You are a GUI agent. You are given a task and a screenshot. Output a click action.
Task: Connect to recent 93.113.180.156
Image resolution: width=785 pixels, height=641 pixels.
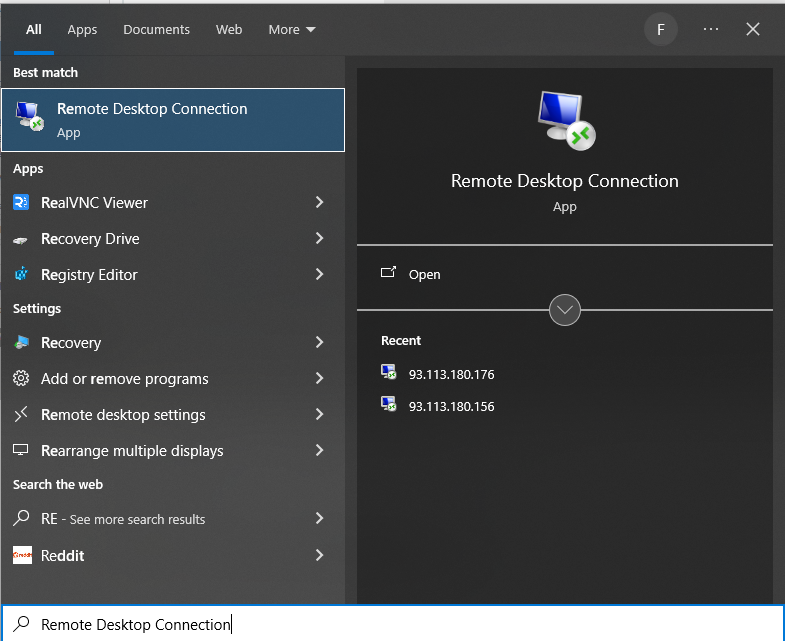tap(451, 406)
